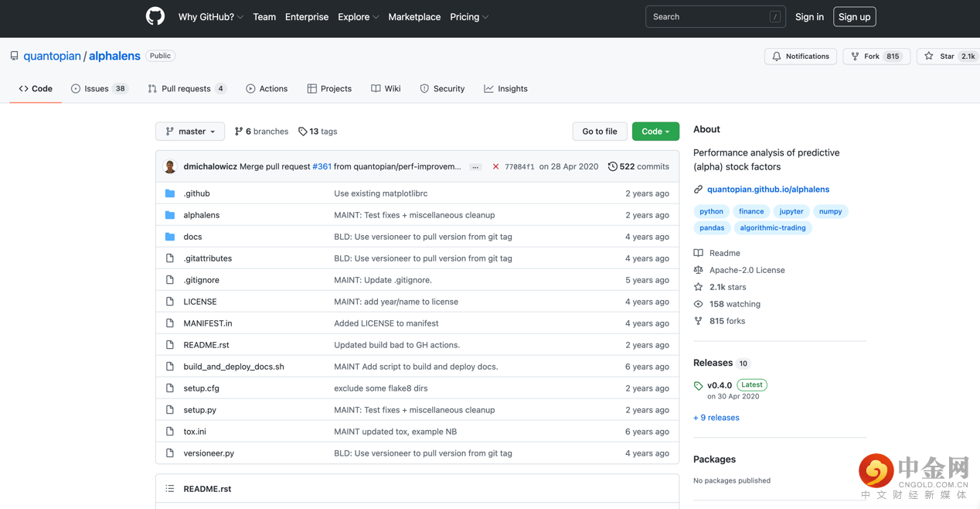This screenshot has height=509, width=980.
Task: Open the Wiki tab
Action: coord(386,89)
